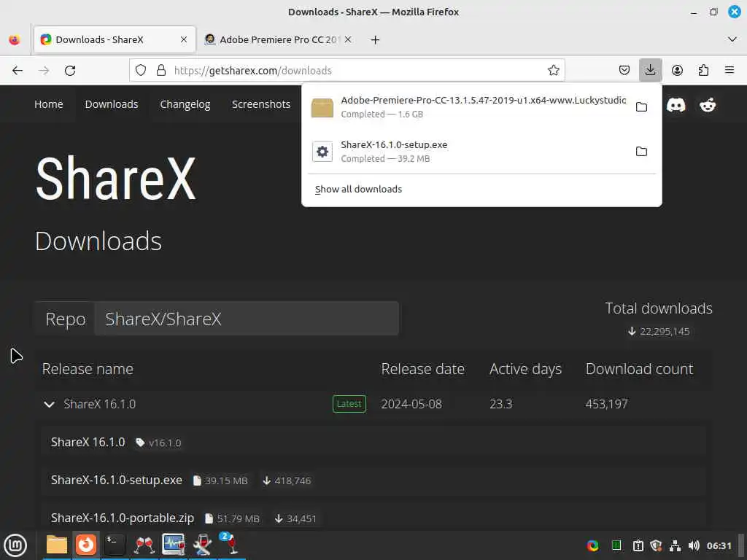Open the volume control tray icon

point(694,545)
